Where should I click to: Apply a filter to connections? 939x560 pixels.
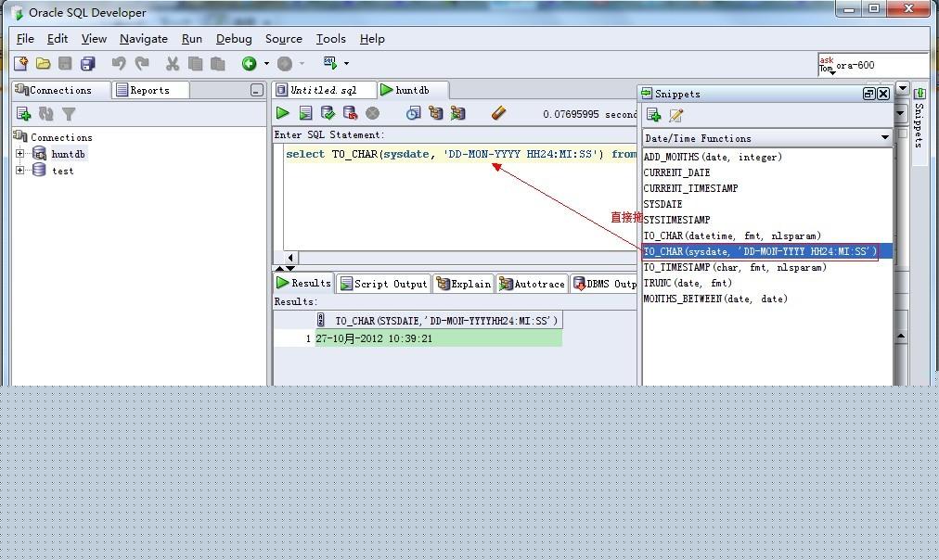(x=69, y=114)
